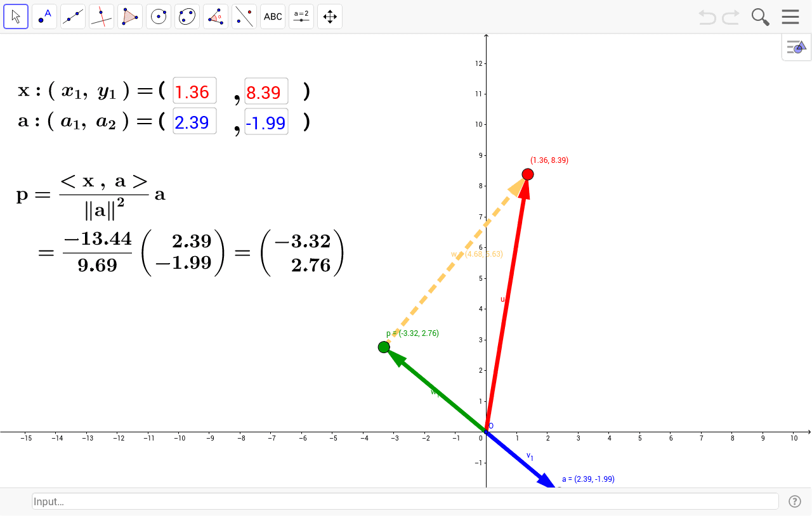This screenshot has width=812, height=516.
Task: Open the main hamburger menu
Action: (790, 17)
